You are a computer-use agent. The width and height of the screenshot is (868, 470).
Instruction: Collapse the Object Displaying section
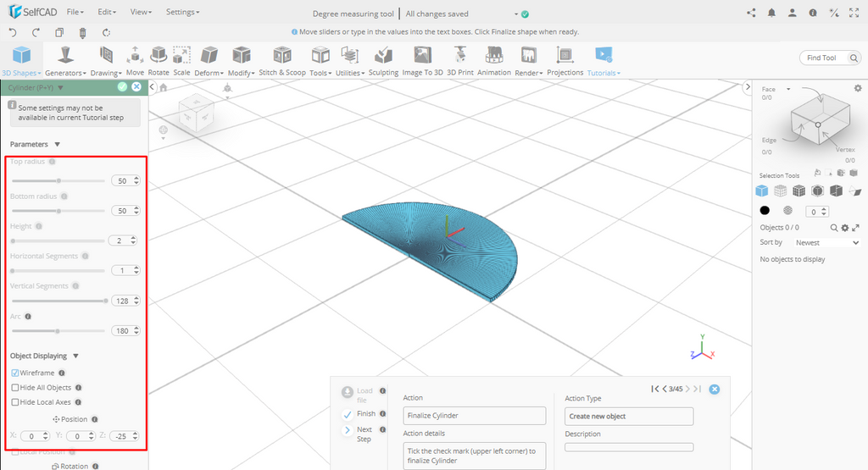(75, 356)
